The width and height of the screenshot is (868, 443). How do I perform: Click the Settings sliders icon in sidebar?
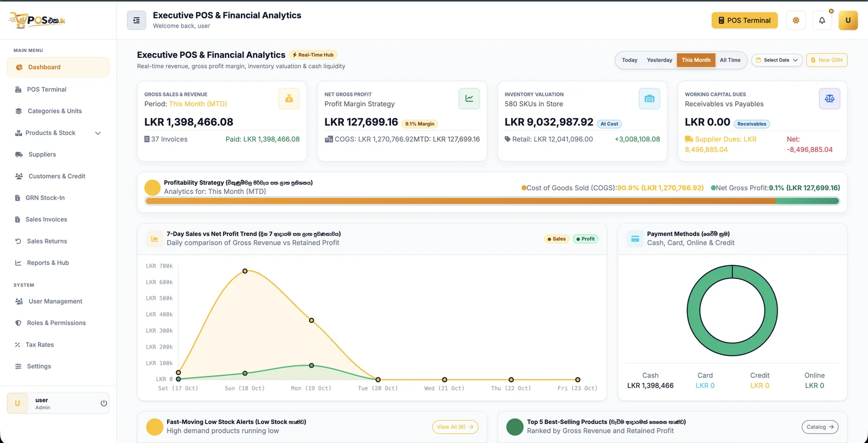pyautogui.click(x=18, y=367)
